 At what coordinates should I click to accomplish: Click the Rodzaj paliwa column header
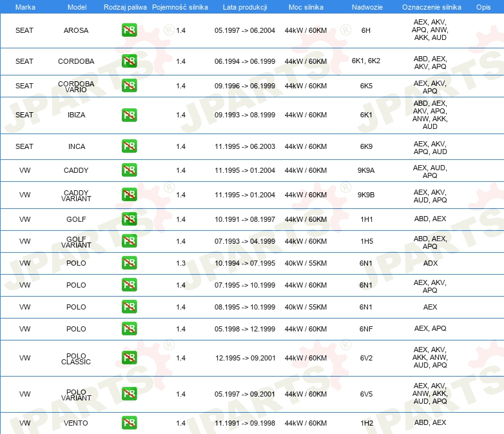pos(125,7)
